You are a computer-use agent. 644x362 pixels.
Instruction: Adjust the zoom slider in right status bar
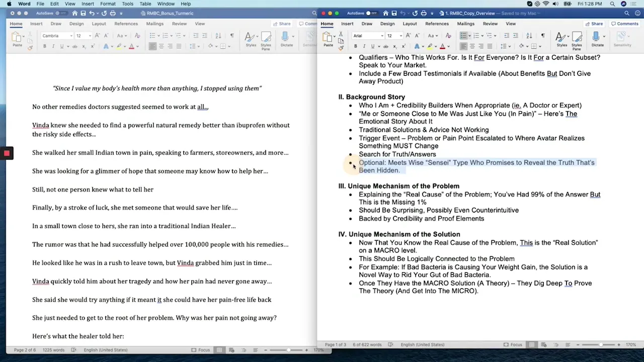tap(601, 344)
